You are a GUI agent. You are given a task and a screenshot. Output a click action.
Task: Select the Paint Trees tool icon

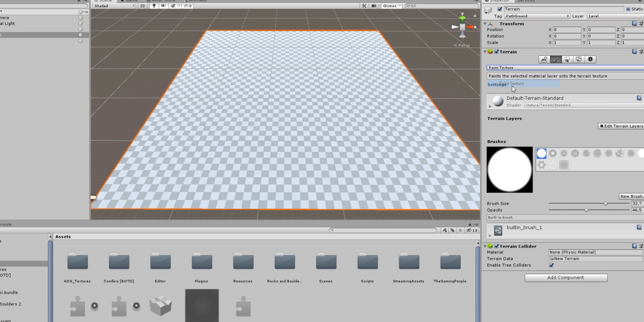tap(567, 60)
